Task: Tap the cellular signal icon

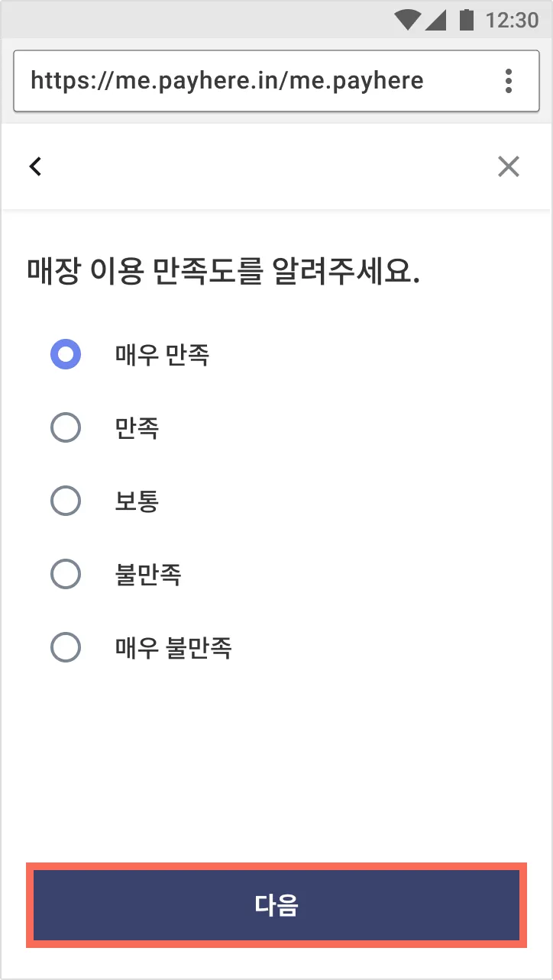Action: tap(435, 21)
